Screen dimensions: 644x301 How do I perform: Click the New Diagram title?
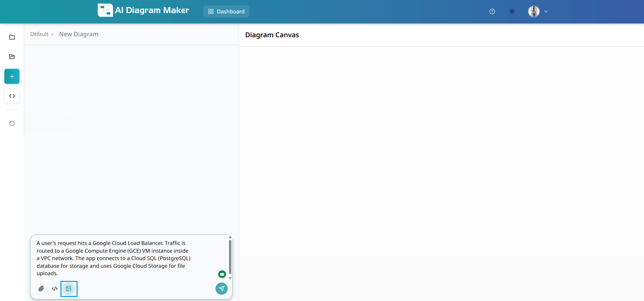click(x=79, y=34)
